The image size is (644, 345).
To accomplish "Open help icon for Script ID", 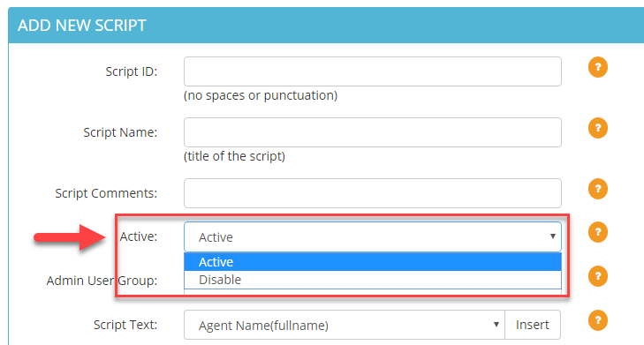I will click(597, 67).
